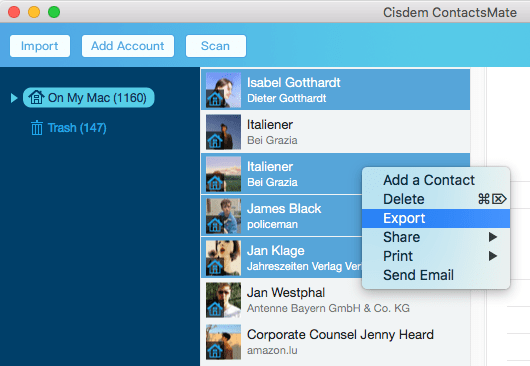Start a Scan of contacts

[216, 46]
